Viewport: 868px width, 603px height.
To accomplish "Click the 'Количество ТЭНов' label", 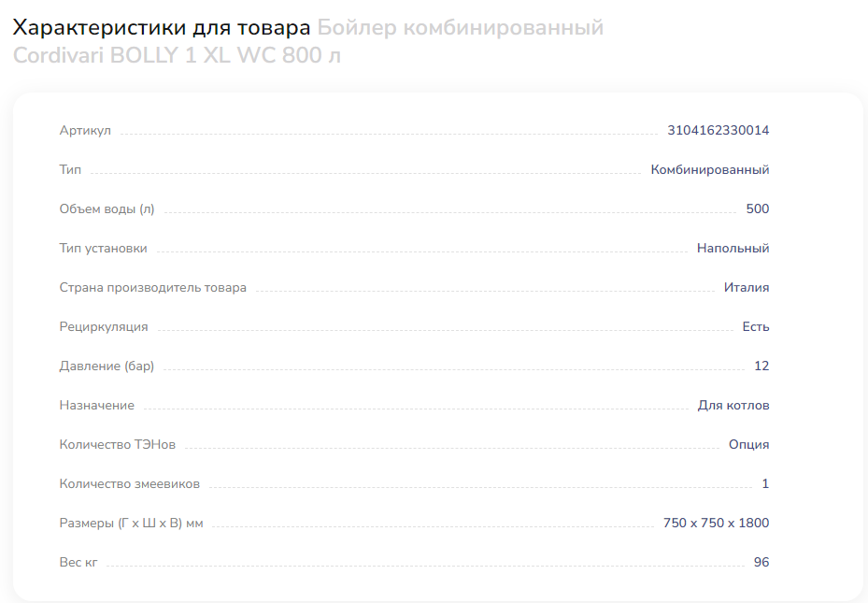I will [118, 445].
